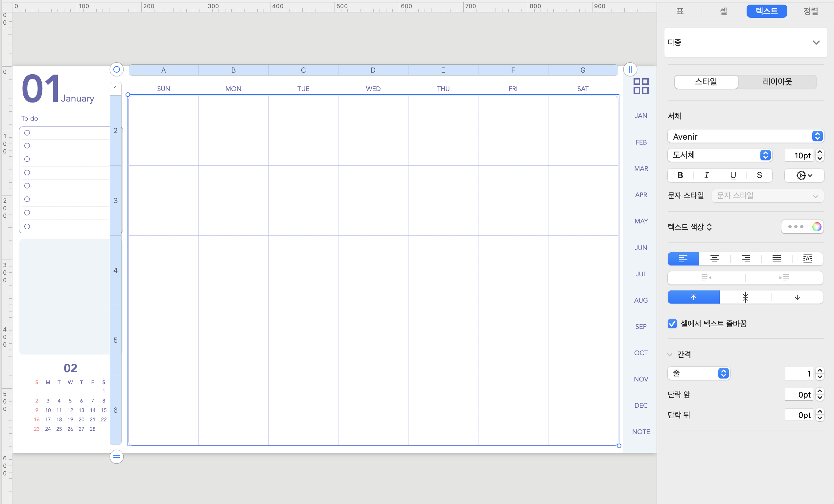Image resolution: width=834 pixels, height=504 pixels.
Task: Switch to the 셀 tab
Action: [x=723, y=11]
